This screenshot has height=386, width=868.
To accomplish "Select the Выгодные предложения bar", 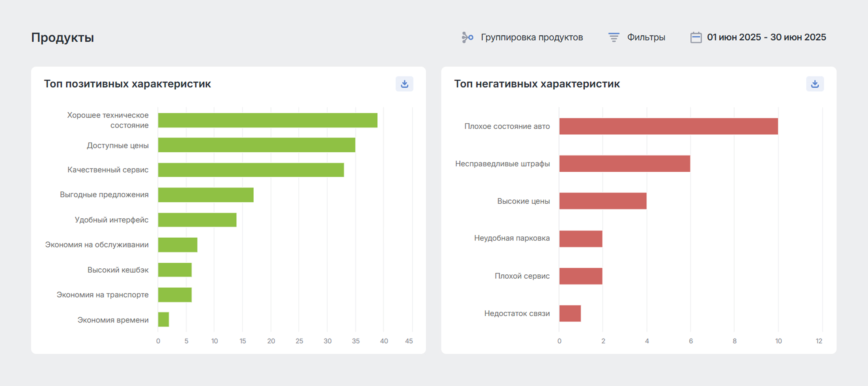I will (x=206, y=195).
